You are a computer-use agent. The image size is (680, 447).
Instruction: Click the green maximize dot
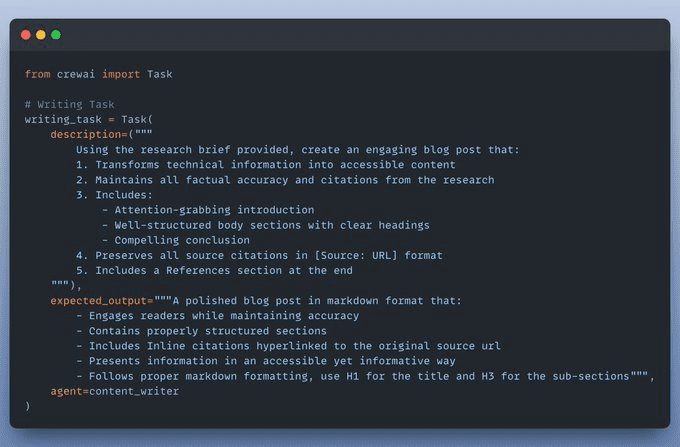(56, 35)
